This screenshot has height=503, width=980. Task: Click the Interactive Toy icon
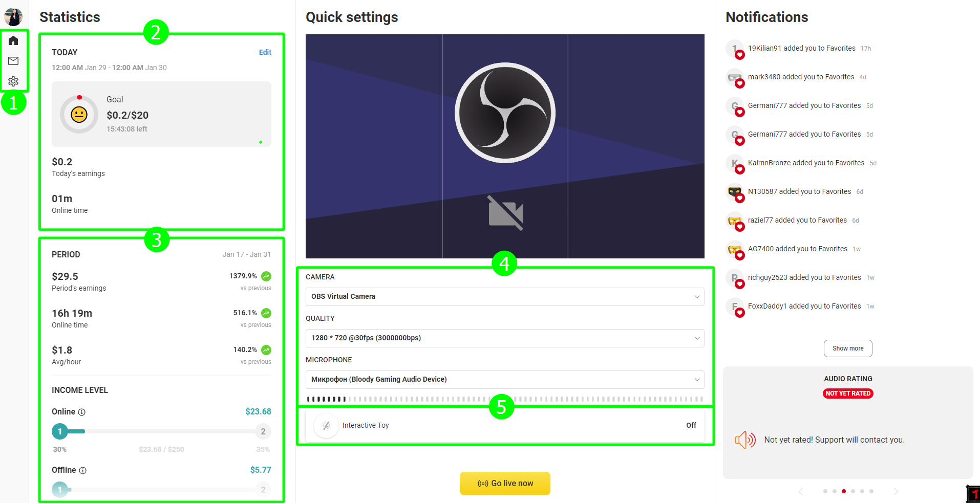pyautogui.click(x=326, y=425)
